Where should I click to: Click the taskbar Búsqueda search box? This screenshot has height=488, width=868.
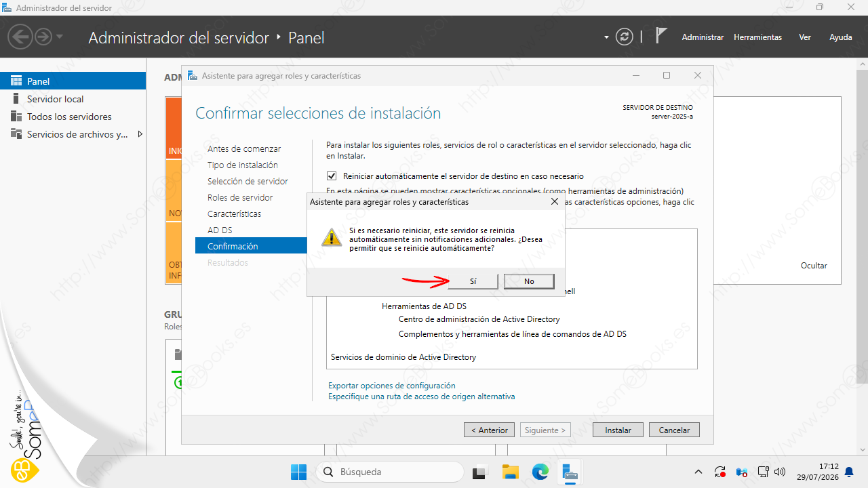click(x=390, y=472)
